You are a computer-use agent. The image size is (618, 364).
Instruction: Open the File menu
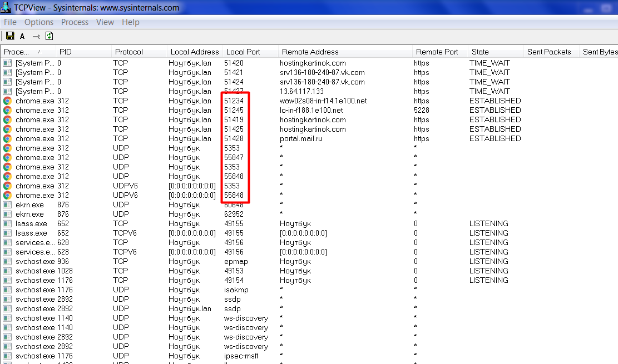click(10, 22)
